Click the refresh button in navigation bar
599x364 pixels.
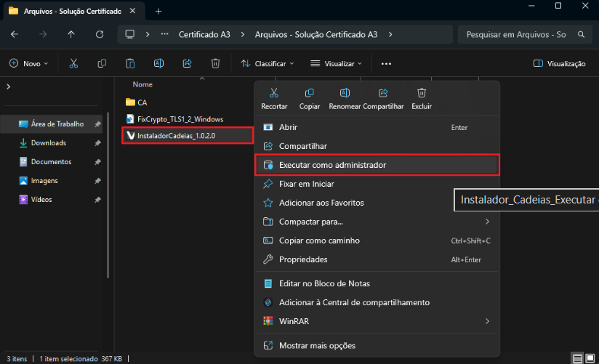pos(100,34)
